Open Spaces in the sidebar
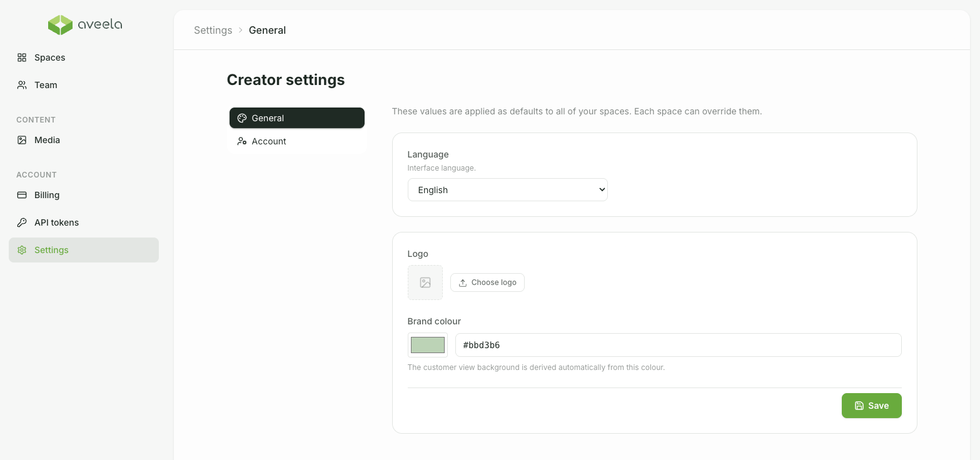Image resolution: width=980 pixels, height=460 pixels. click(84, 57)
